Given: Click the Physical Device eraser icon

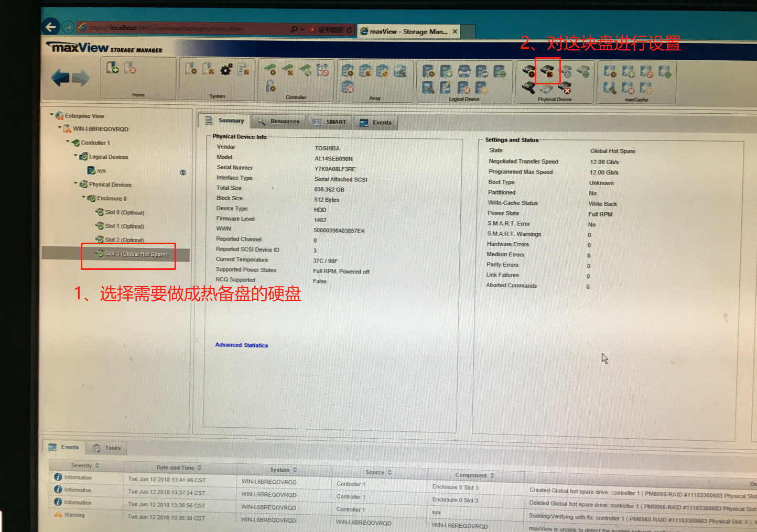Looking at the screenshot, I should (x=547, y=89).
